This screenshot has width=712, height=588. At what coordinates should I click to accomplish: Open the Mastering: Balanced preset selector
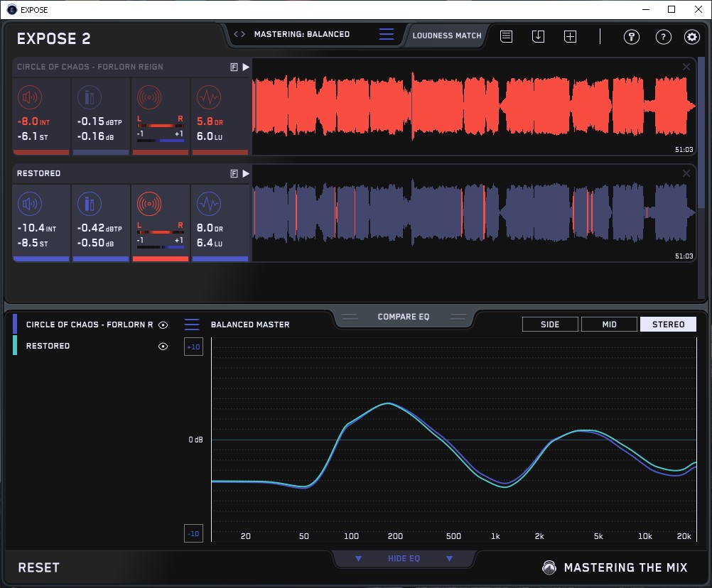pos(302,34)
